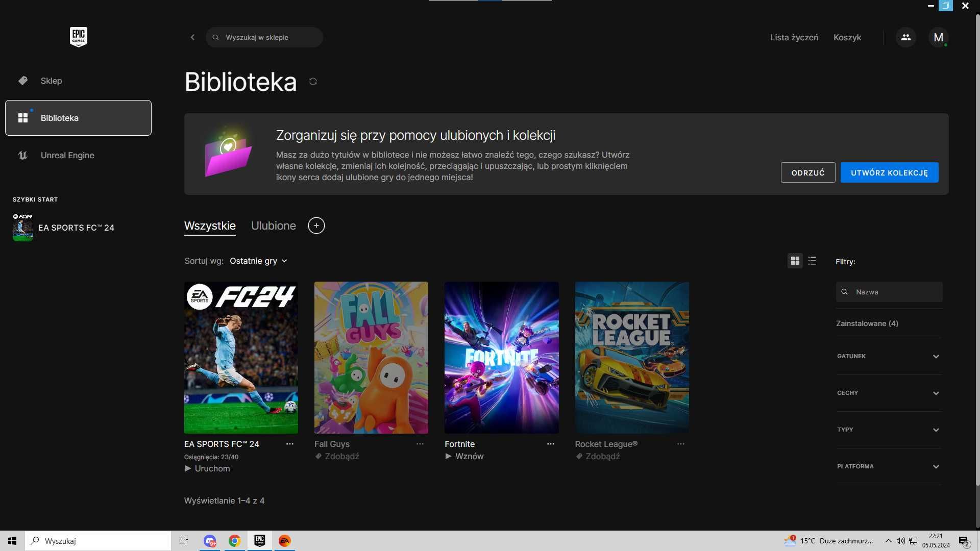Image resolution: width=980 pixels, height=551 pixels.
Task: Click Epic Games taskbar icon
Action: pos(259,541)
